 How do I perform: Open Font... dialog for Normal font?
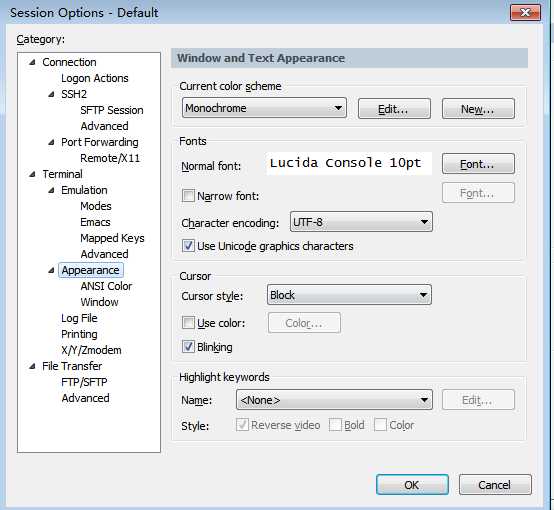tap(478, 164)
